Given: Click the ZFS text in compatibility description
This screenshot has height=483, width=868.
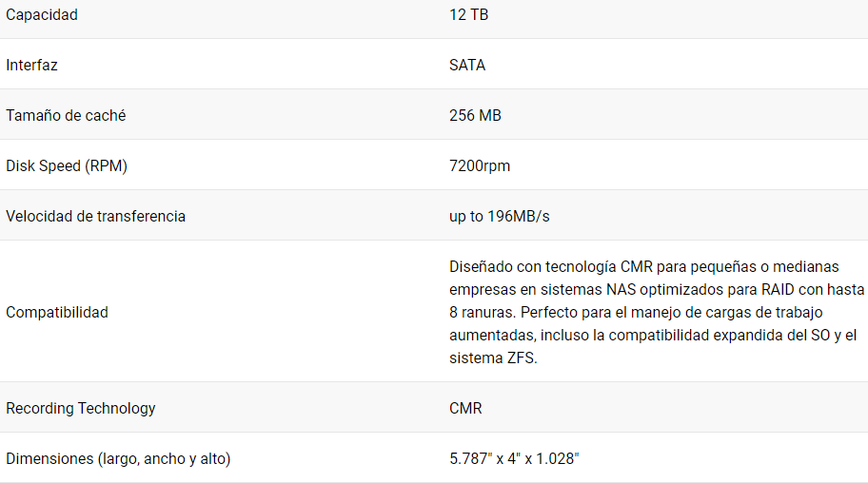Looking at the screenshot, I should pos(520,358).
